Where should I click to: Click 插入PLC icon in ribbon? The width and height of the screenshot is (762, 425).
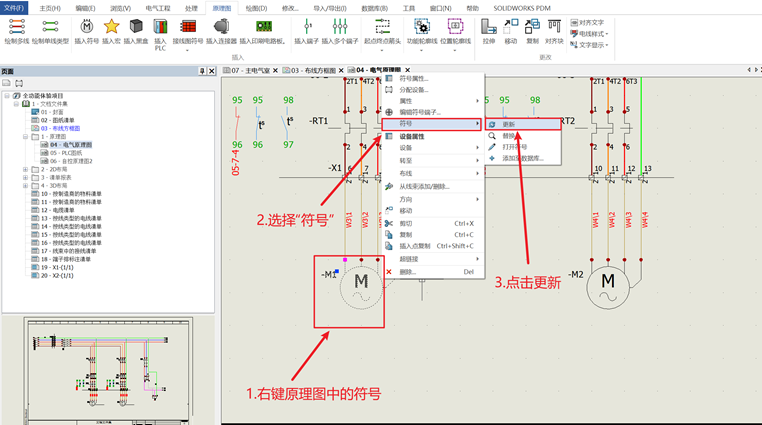160,27
